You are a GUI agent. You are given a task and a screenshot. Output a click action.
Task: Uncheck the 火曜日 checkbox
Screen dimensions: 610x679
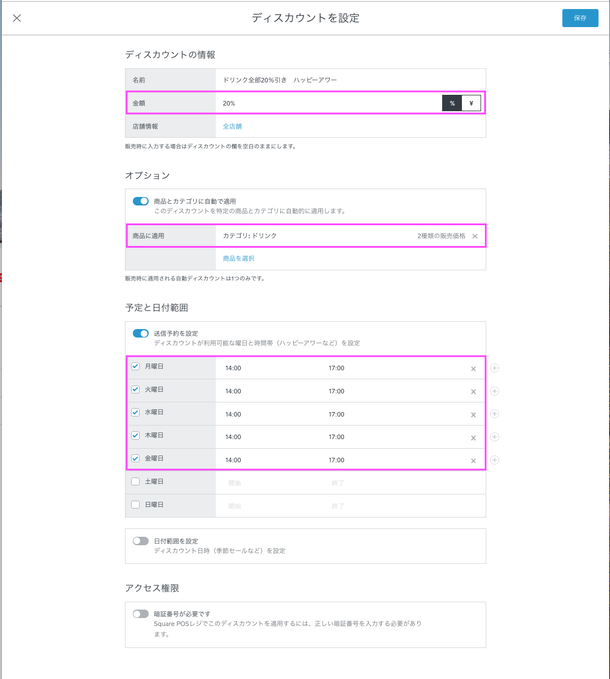[136, 389]
